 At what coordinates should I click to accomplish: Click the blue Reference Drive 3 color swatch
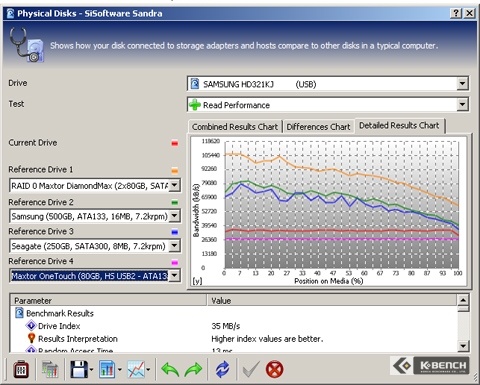pyautogui.click(x=175, y=232)
